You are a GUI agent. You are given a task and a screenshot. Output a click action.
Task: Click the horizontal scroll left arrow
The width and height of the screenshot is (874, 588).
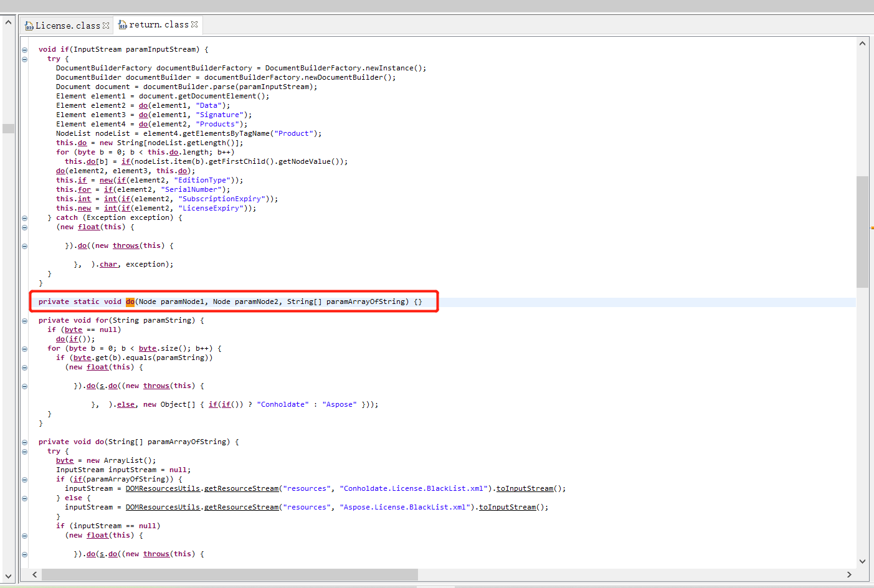[x=35, y=574]
